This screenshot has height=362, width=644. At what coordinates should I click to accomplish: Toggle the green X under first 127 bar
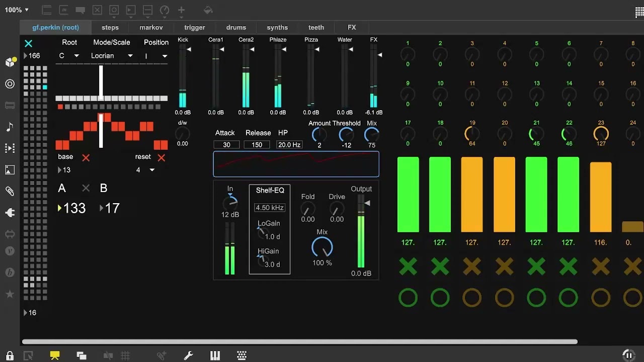pyautogui.click(x=408, y=266)
